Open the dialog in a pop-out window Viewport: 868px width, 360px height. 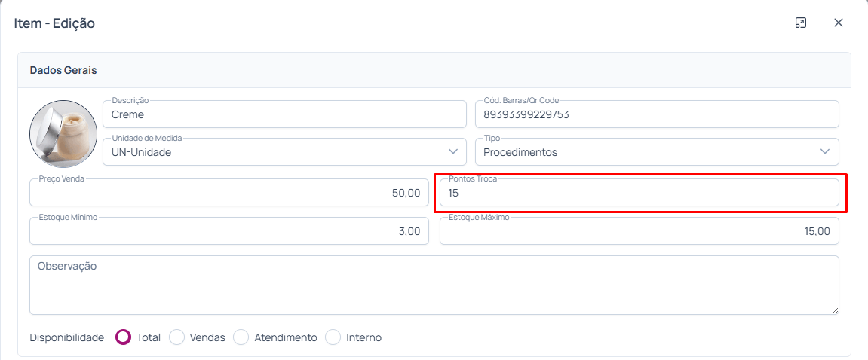coord(800,23)
